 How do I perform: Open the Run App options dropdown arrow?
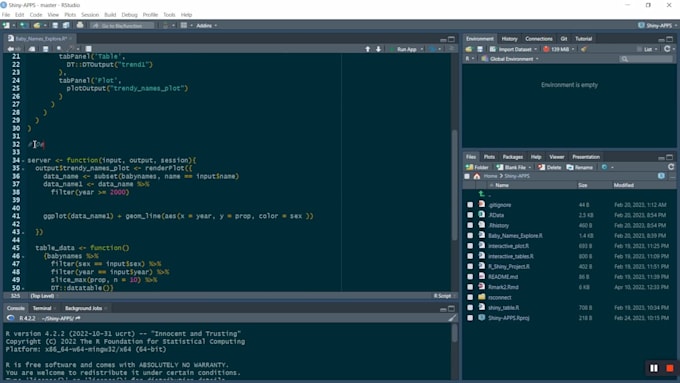tap(422, 49)
